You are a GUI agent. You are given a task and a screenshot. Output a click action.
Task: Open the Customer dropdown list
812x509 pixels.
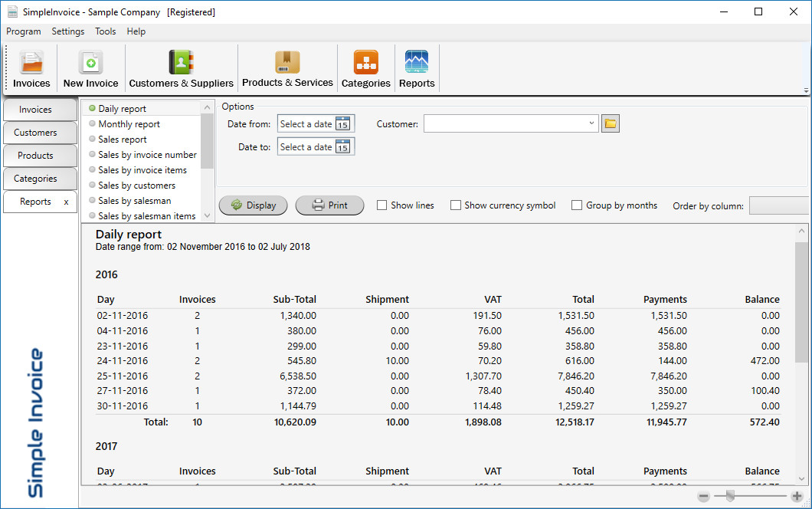point(591,123)
